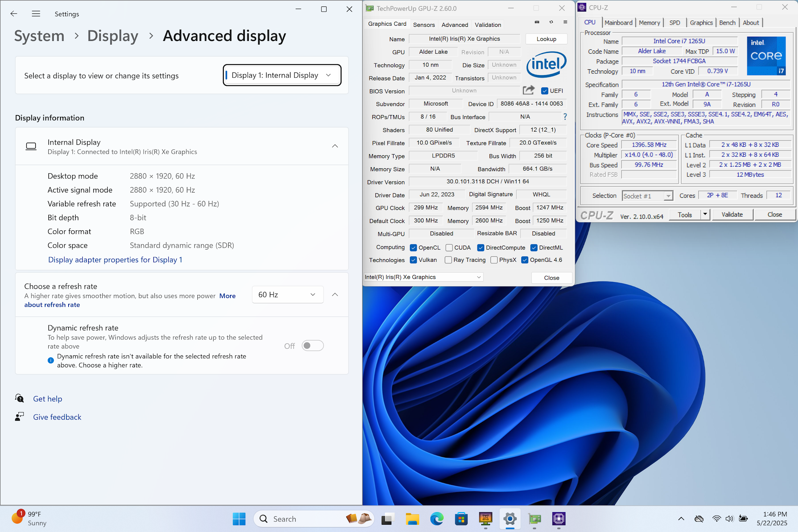
Task: Click the battery icon in system tray
Action: [x=743, y=519]
